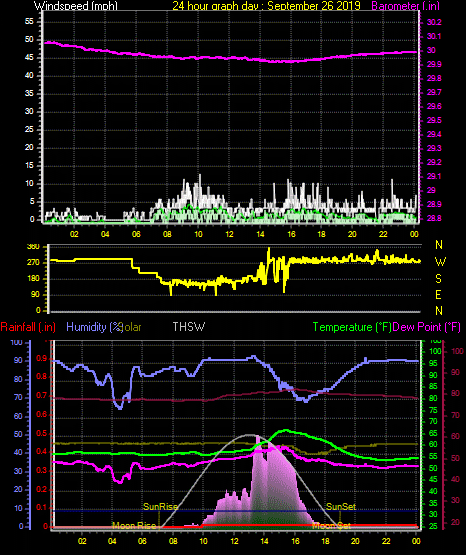Click the 24 hour graph day title

coord(266,6)
